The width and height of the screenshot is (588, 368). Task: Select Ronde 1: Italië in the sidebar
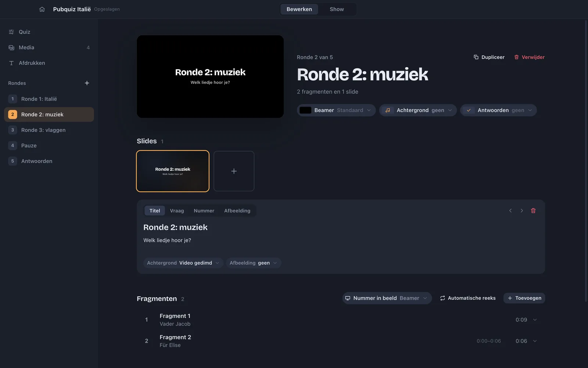[49, 99]
